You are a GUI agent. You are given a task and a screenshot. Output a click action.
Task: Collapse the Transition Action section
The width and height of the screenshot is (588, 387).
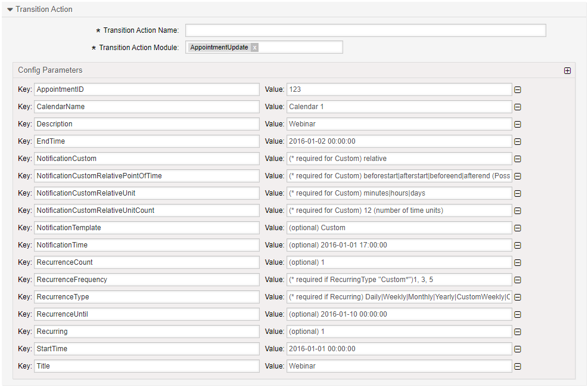point(10,10)
